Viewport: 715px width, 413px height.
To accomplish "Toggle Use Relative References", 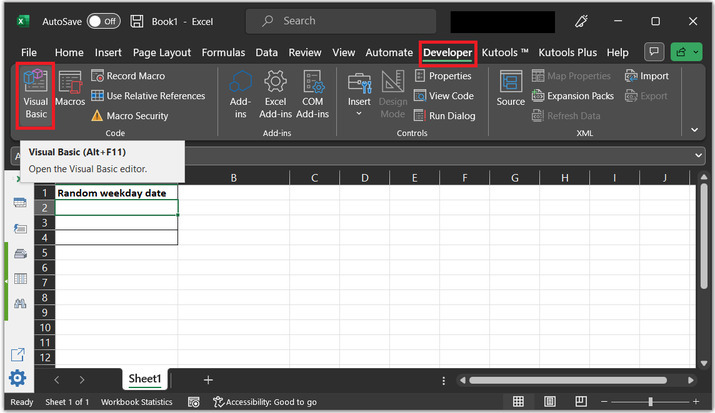I will [x=148, y=96].
